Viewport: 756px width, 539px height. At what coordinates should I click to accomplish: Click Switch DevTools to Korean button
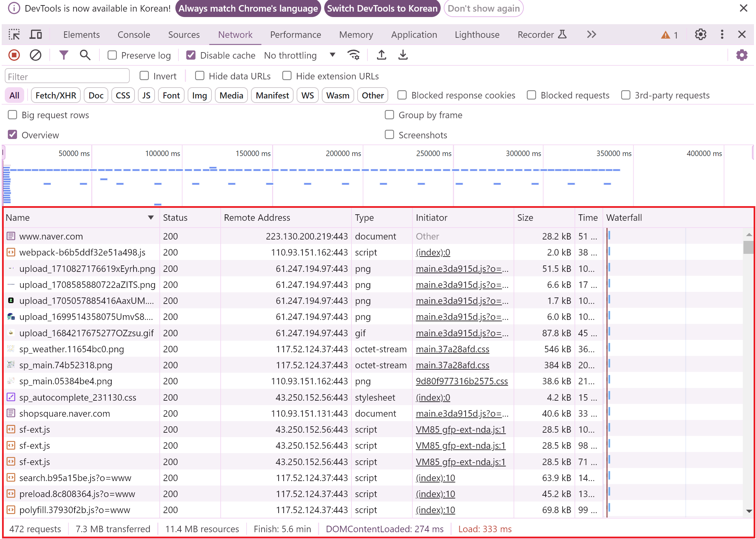(x=382, y=8)
